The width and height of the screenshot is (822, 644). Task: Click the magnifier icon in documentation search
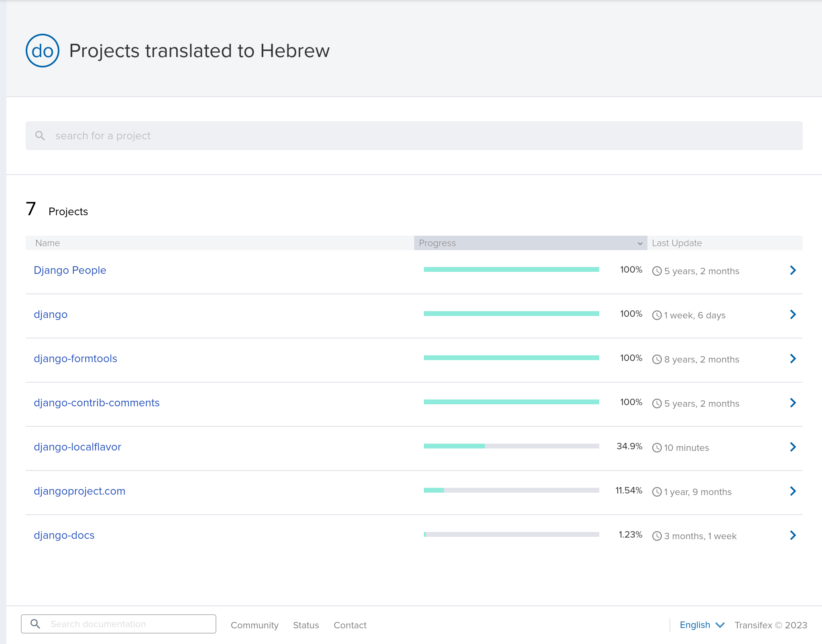point(35,624)
